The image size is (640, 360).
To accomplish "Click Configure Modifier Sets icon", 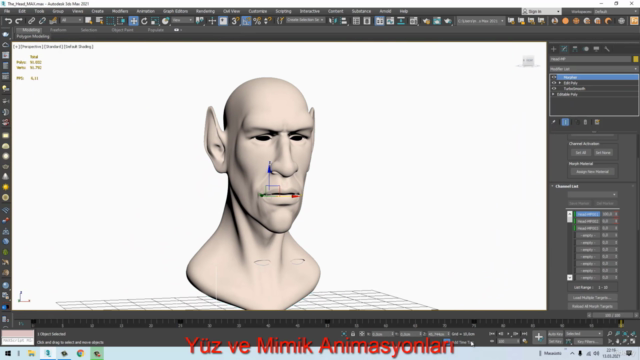I will tap(597, 122).
